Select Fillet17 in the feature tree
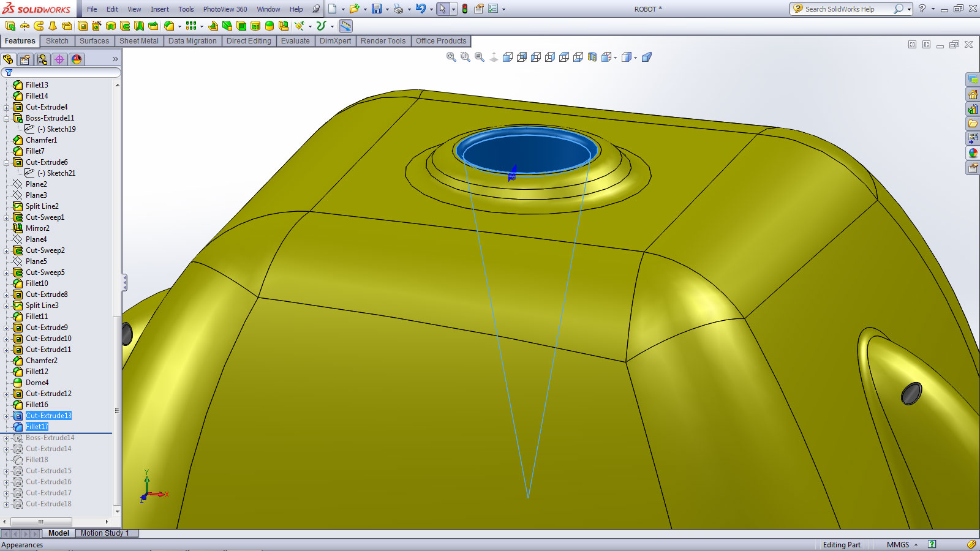Viewport: 980px width, 551px height. 37,427
